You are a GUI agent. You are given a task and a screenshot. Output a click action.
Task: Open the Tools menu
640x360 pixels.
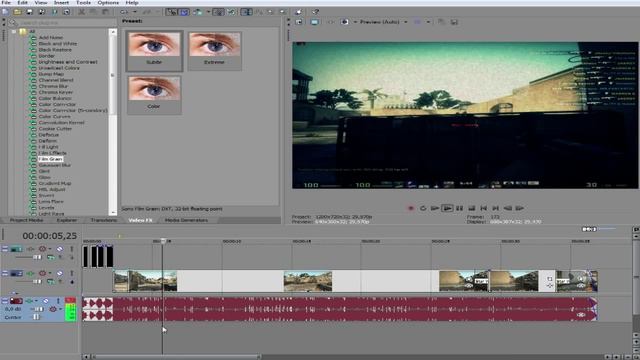tap(84, 2)
